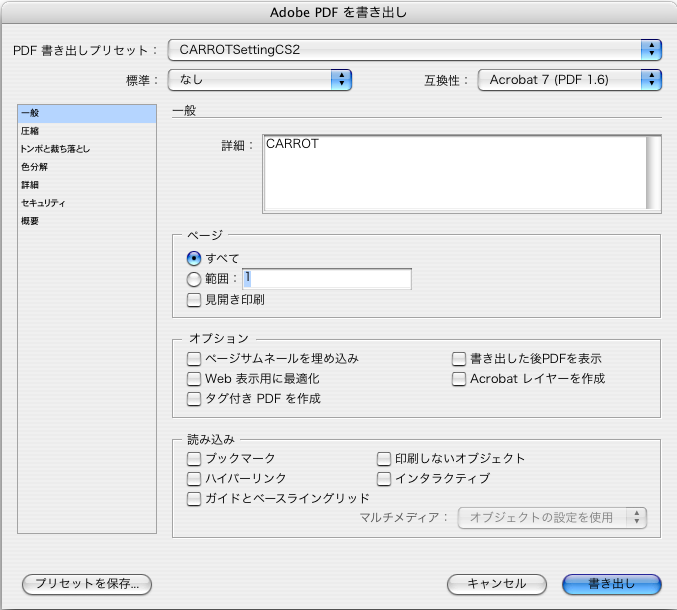Image resolution: width=677 pixels, height=610 pixels.
Task: Click プリセットを保存... button
Action: coord(87,585)
